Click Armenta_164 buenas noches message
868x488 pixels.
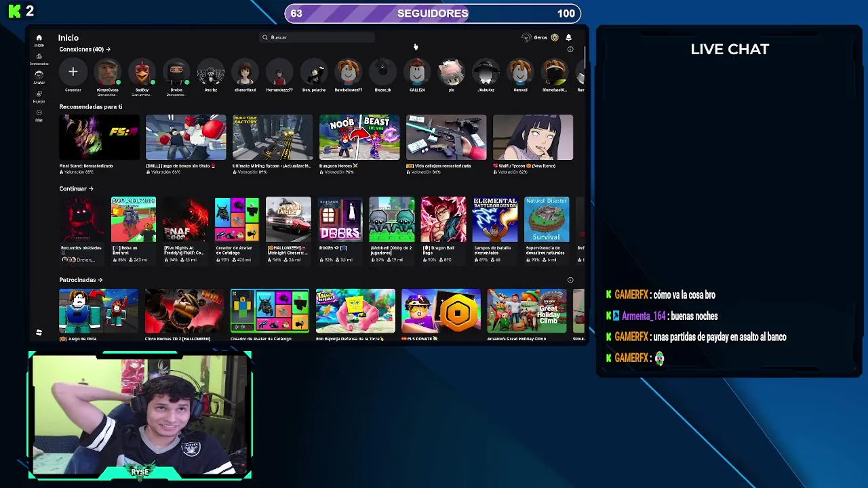pos(662,316)
